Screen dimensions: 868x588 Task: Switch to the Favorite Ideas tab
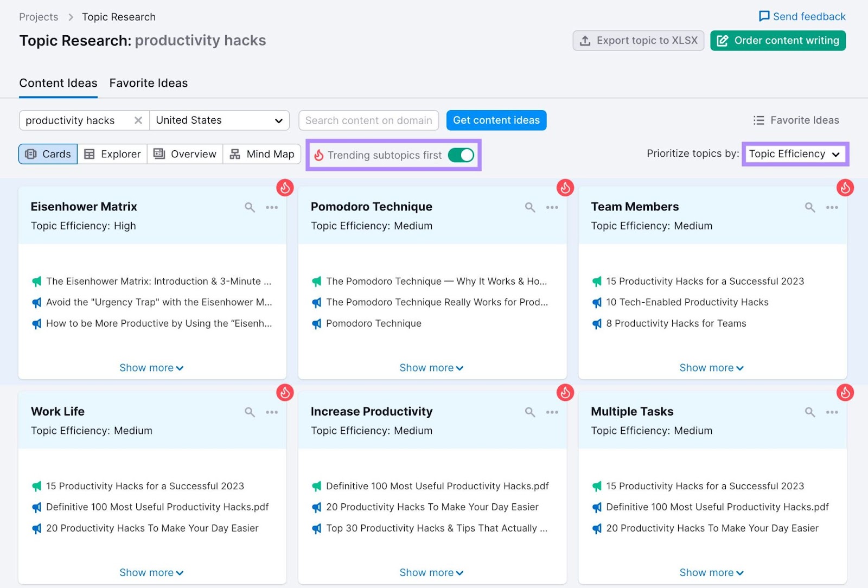(x=148, y=83)
